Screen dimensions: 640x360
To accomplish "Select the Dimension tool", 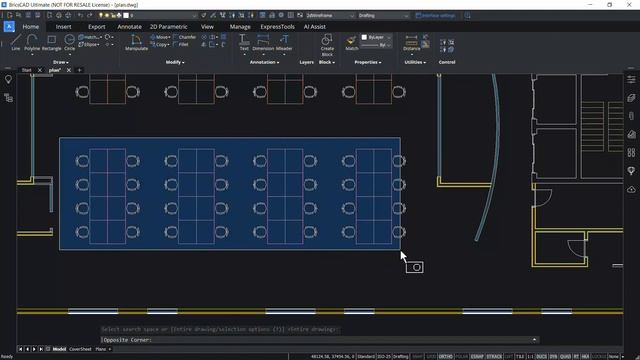I will (x=263, y=42).
